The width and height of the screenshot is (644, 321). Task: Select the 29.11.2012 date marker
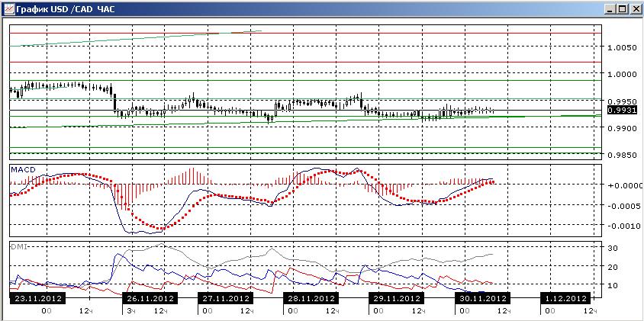point(395,298)
